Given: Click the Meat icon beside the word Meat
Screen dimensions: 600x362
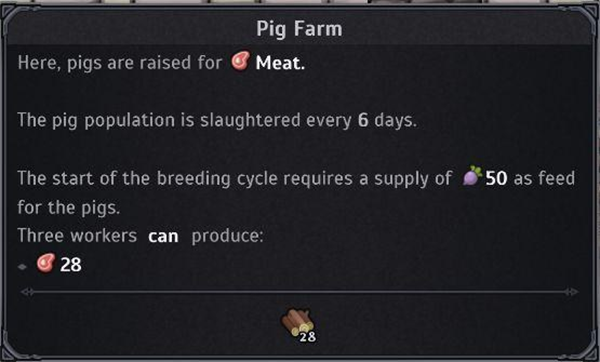Looking at the screenshot, I should (x=240, y=61).
